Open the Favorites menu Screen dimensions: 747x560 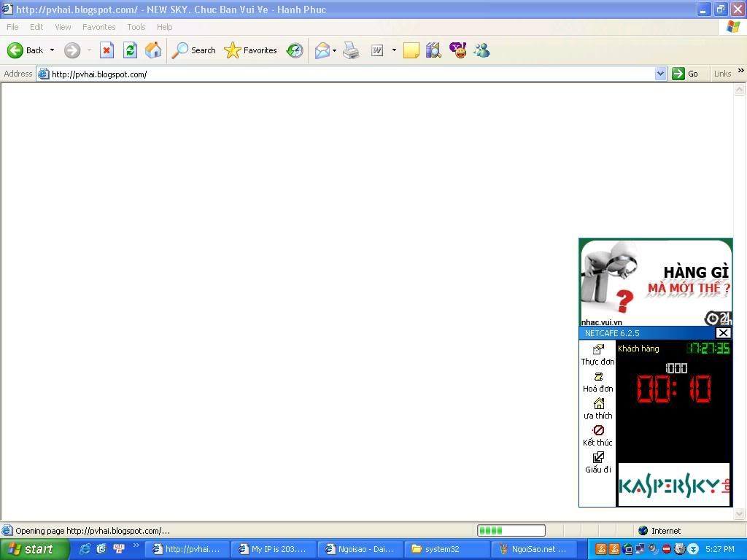98,27
